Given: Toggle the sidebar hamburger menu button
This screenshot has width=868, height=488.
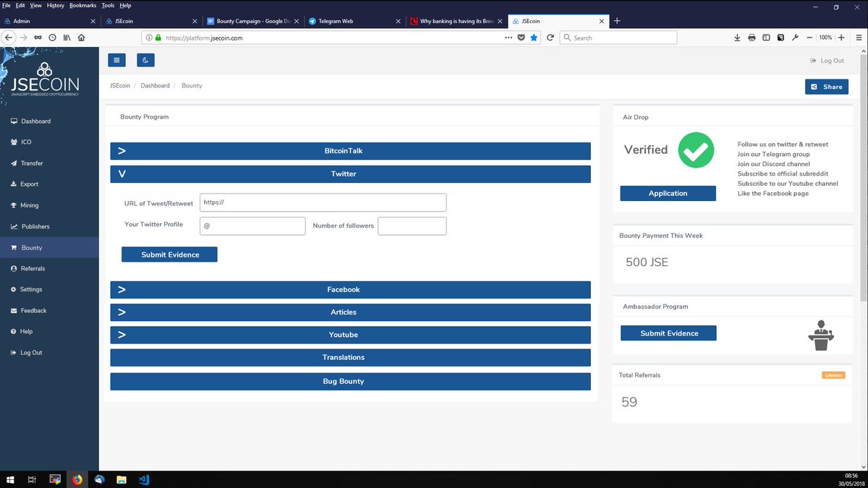Looking at the screenshot, I should 117,61.
